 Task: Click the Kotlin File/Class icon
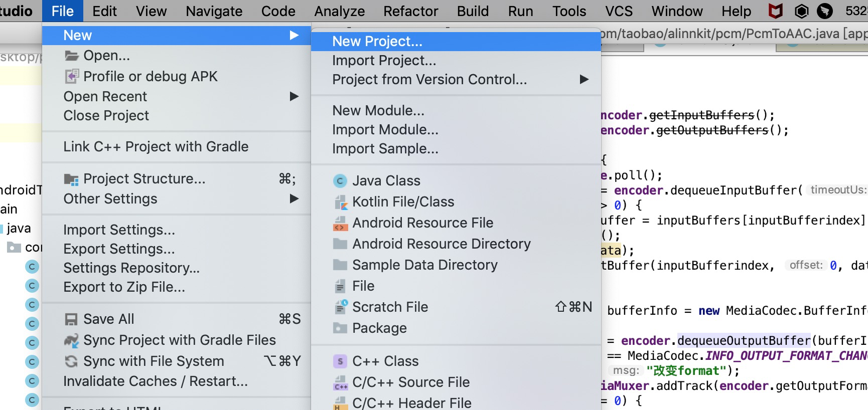point(341,202)
